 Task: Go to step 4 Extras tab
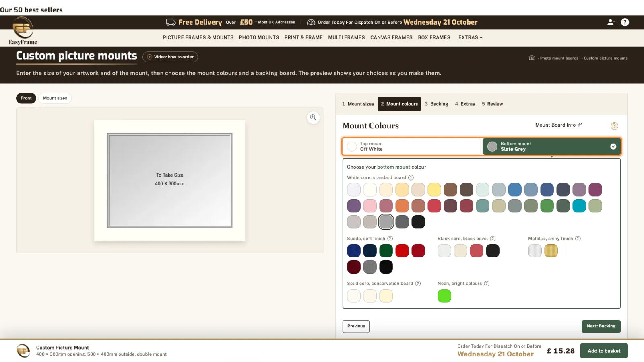[465, 104]
